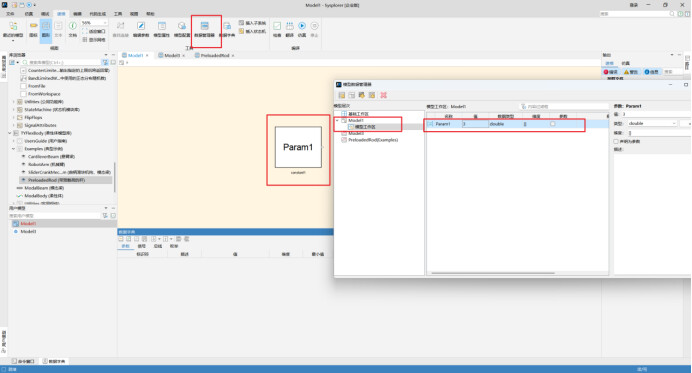This screenshot has width=692, height=373.
Task: Toggle the parameter checkbox in Param1 row
Action: (x=552, y=124)
